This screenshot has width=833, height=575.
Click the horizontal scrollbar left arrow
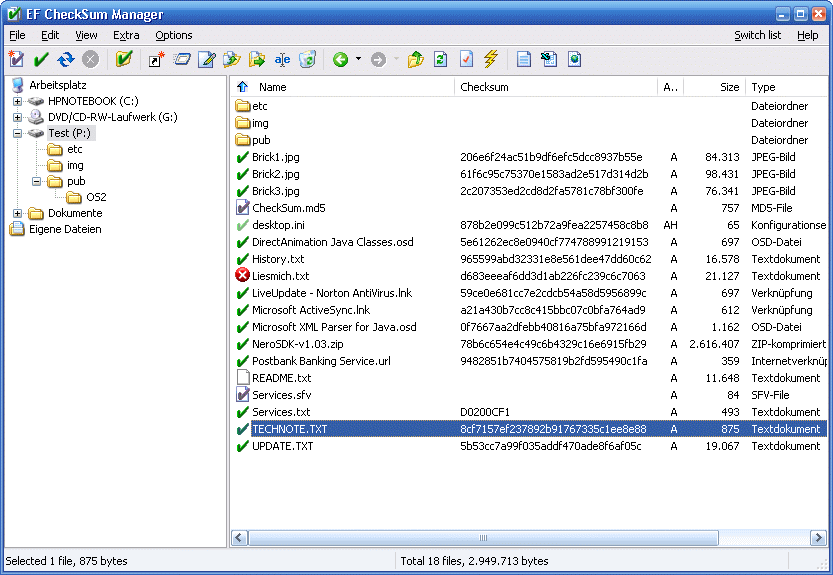tap(239, 538)
